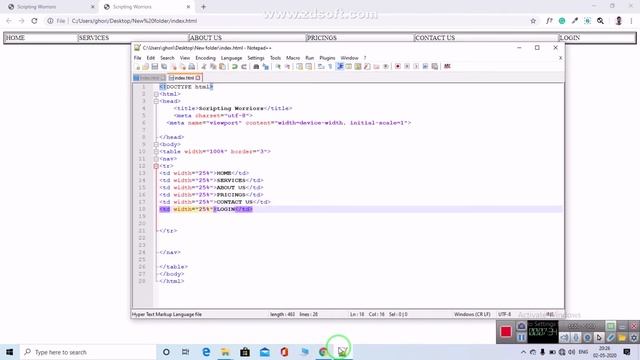Open the recorder's yellow folder icon
This screenshot has height=360, width=640.
point(622,338)
